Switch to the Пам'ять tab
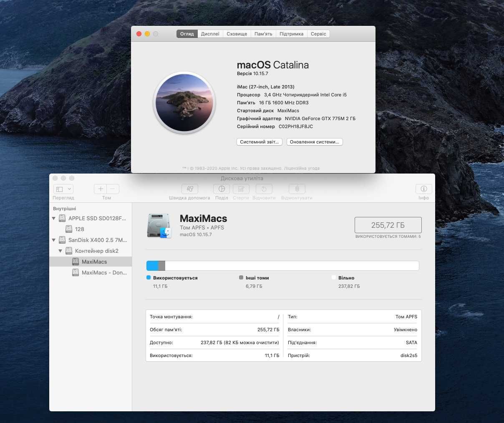The image size is (504, 423). (x=263, y=34)
